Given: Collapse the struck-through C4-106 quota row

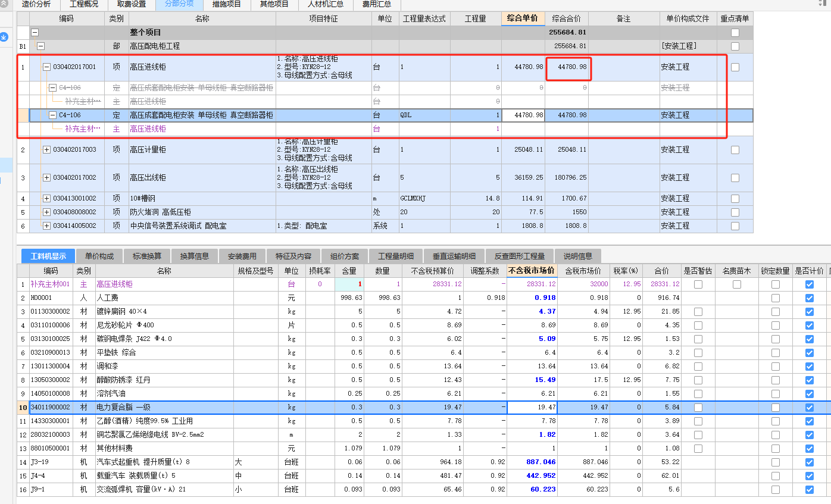Looking at the screenshot, I should click(52, 87).
